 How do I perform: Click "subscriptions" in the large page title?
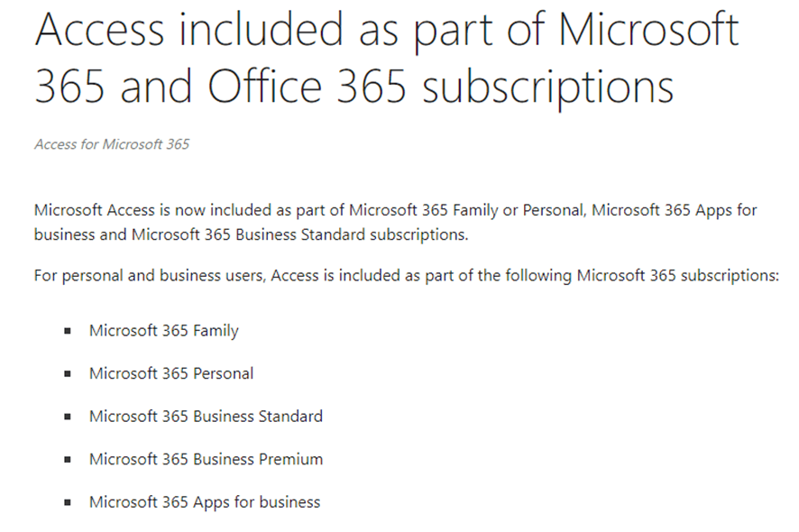pyautogui.click(x=548, y=87)
